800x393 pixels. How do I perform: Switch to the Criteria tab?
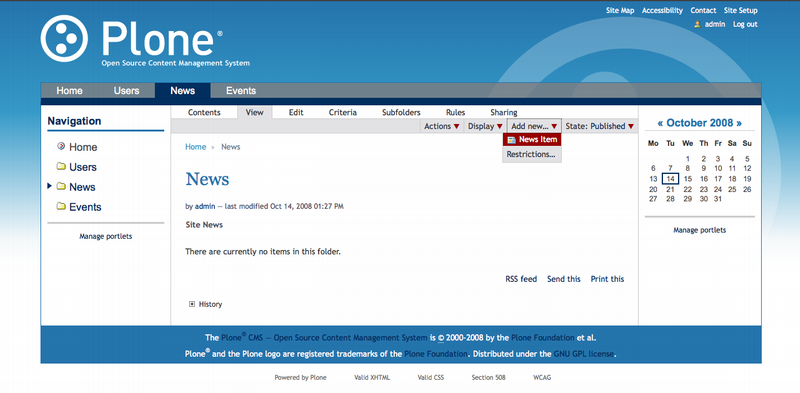click(x=343, y=112)
